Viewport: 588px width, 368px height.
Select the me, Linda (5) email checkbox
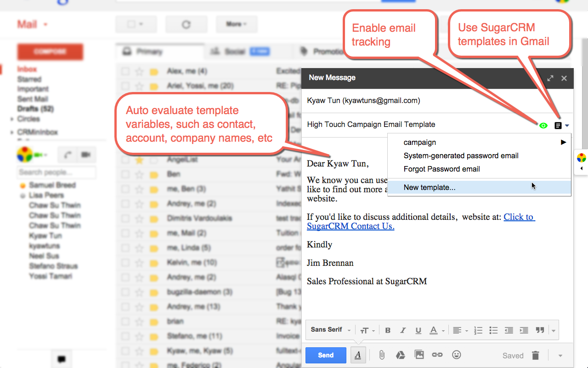[x=125, y=248]
